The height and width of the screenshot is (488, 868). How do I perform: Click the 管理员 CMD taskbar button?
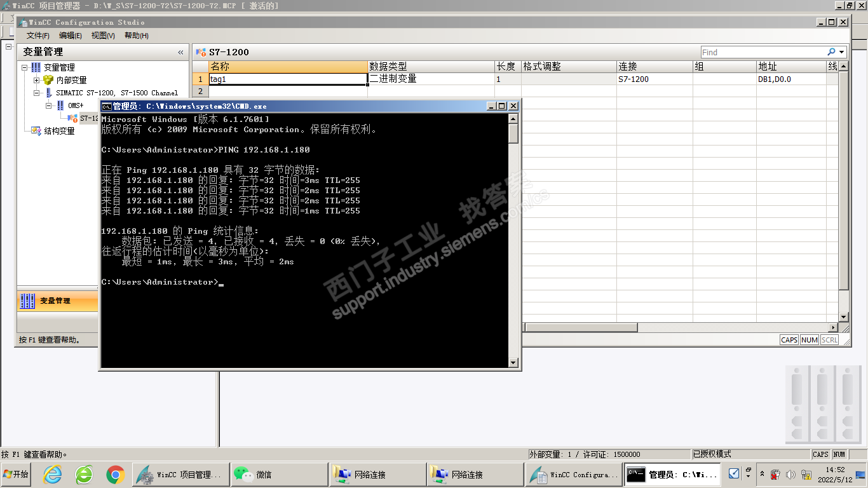coord(672,474)
